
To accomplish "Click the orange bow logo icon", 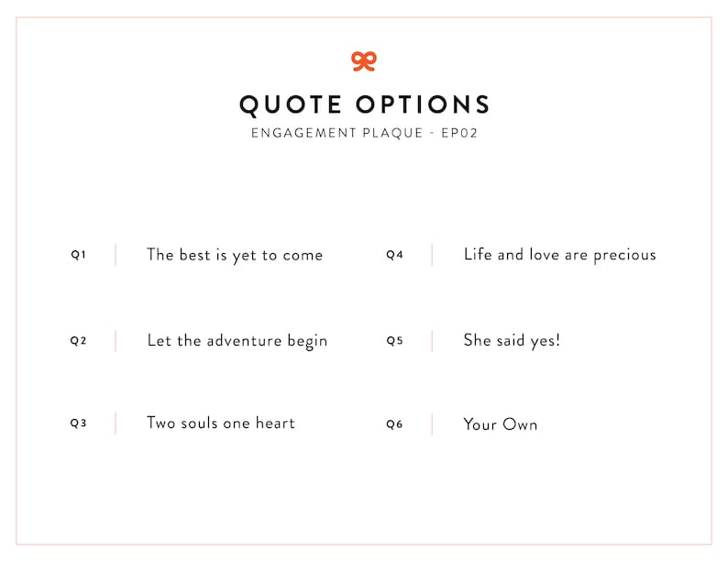I will pyautogui.click(x=364, y=61).
